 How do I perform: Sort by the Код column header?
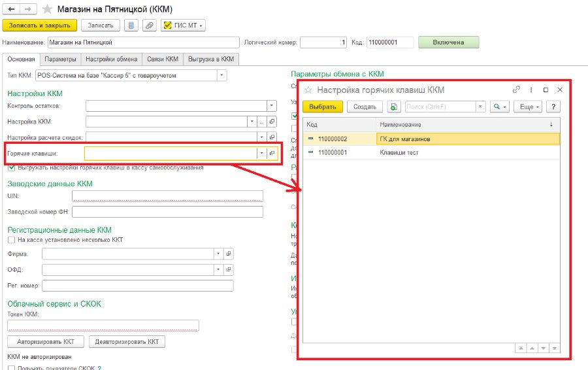pos(339,125)
